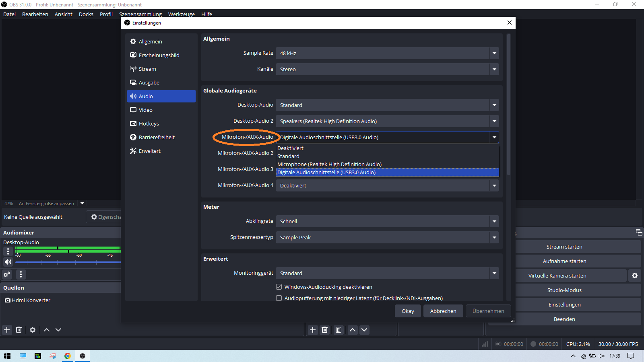Image resolution: width=644 pixels, height=362 pixels.
Task: Click the down arrow right of the scene filters icon
Action: click(364, 330)
